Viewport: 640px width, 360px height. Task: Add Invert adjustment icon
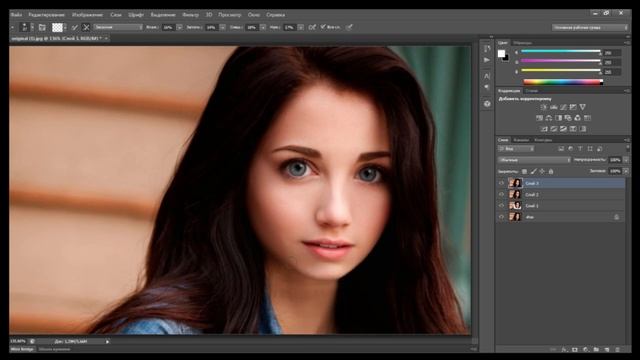[544, 129]
